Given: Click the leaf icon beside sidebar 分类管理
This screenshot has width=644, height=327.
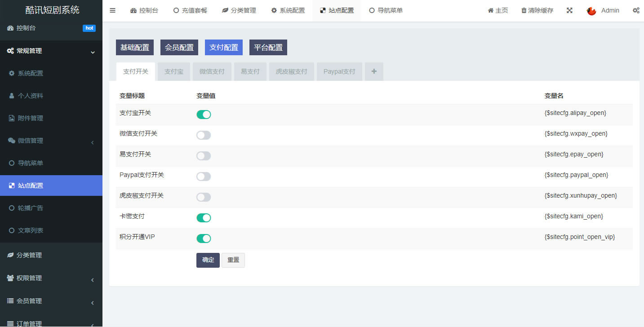Looking at the screenshot, I should [x=10, y=255].
